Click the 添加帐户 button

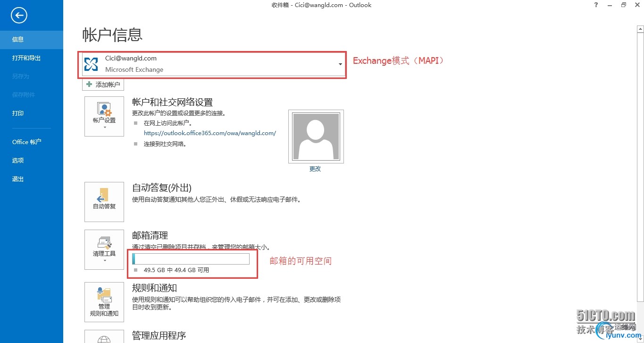click(x=103, y=85)
